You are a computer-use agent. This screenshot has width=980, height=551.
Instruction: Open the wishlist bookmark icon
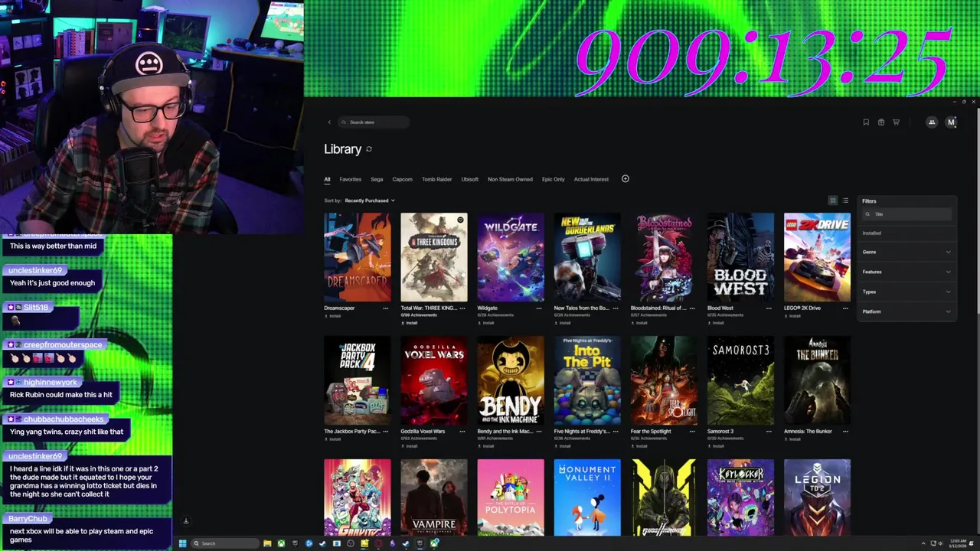[x=866, y=122]
